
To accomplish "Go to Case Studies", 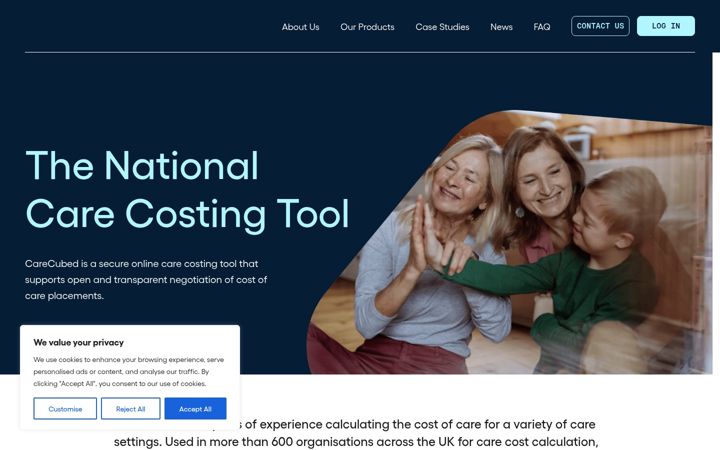I will point(442,27).
